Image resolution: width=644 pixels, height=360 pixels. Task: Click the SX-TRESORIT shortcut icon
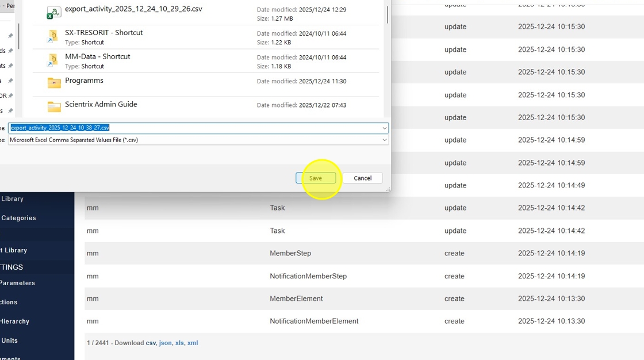[x=53, y=37]
